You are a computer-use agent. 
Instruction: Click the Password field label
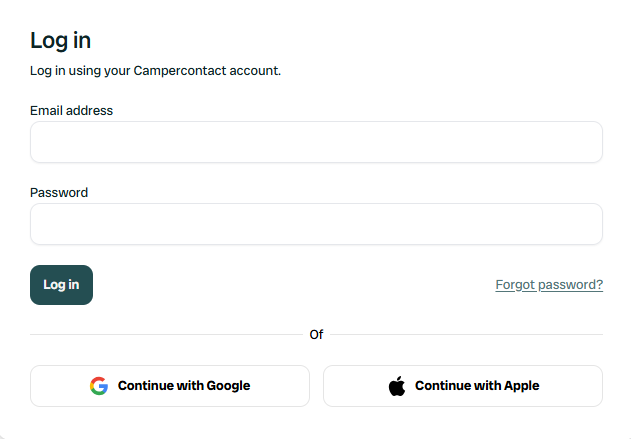[59, 192]
